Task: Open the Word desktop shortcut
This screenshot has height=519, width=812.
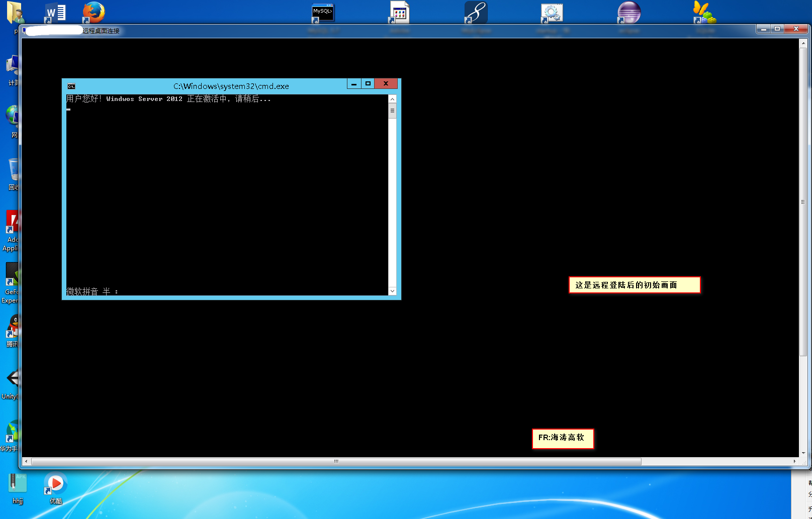Action: (x=55, y=13)
